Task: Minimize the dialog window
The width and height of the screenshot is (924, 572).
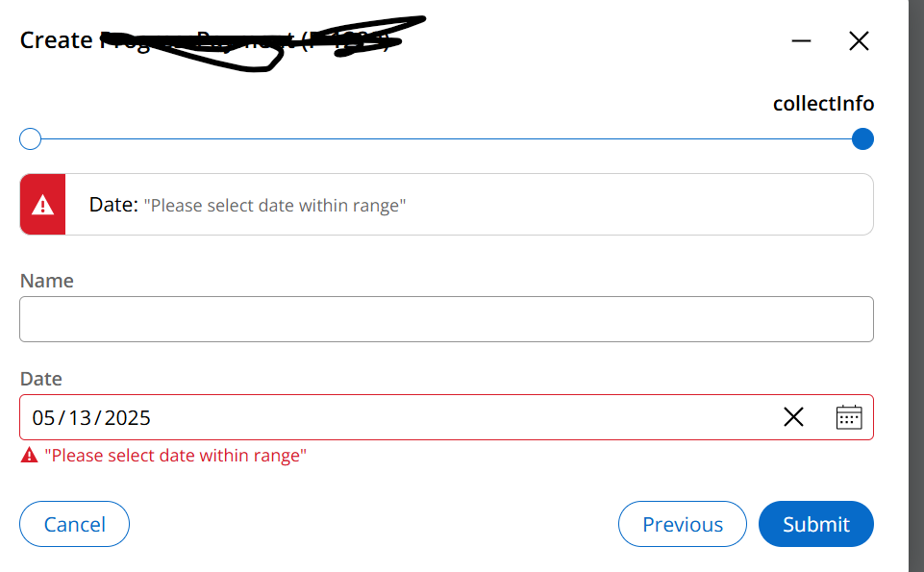Action: click(x=801, y=40)
